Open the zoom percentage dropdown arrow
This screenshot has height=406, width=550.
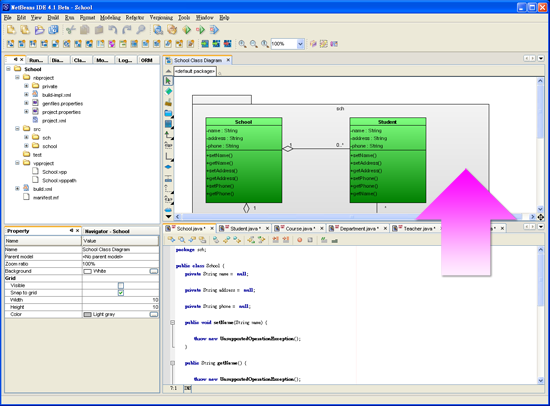[300, 44]
